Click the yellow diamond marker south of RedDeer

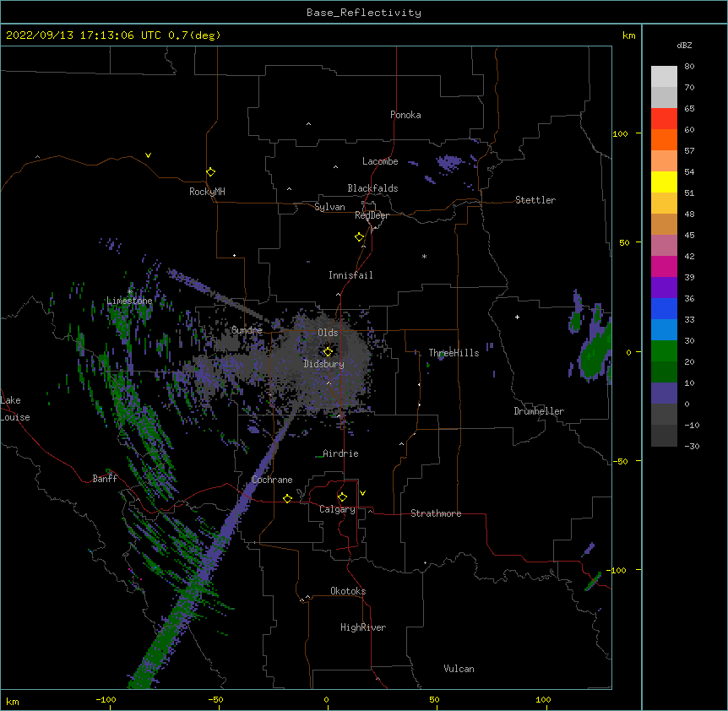[360, 237]
